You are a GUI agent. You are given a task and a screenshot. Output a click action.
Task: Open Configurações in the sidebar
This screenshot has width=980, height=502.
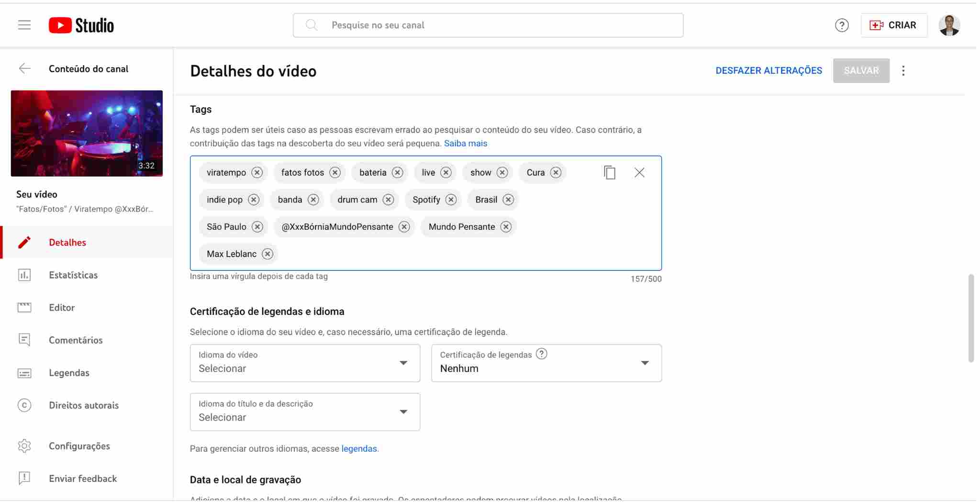(x=87, y=446)
